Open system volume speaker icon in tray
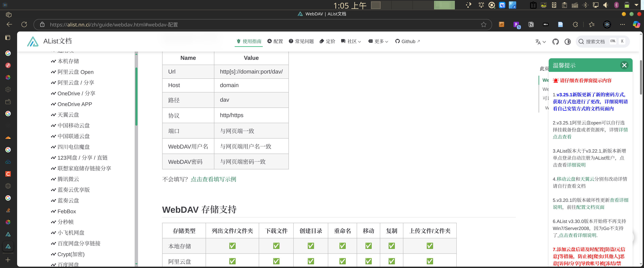 pos(605,5)
